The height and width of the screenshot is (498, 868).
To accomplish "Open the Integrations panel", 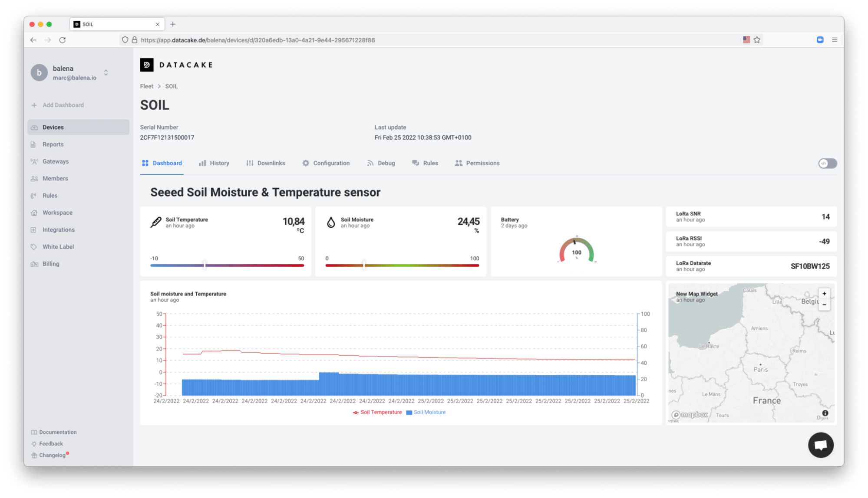I will click(58, 229).
